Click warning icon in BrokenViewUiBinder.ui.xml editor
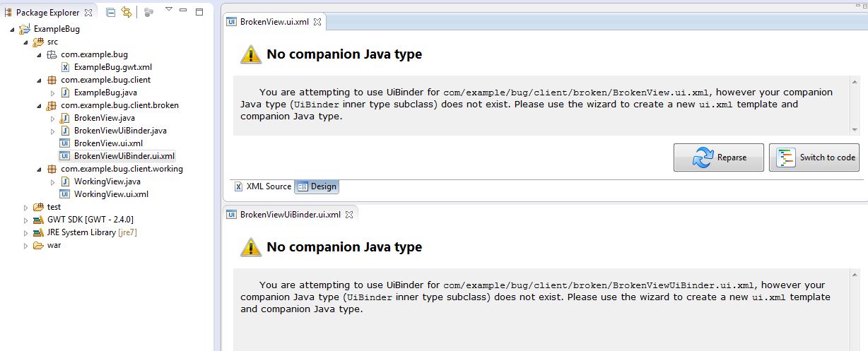Screen dimensions: 868x351 point(251,246)
